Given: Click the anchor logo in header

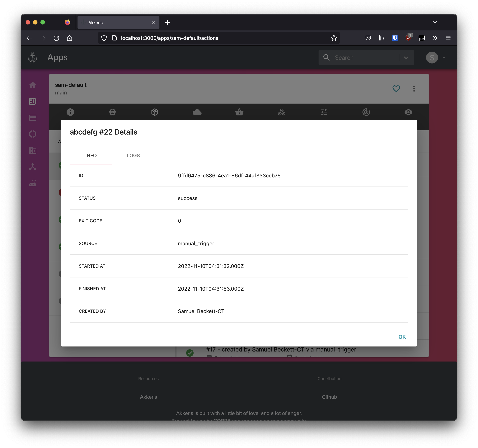Looking at the screenshot, I should pos(33,58).
